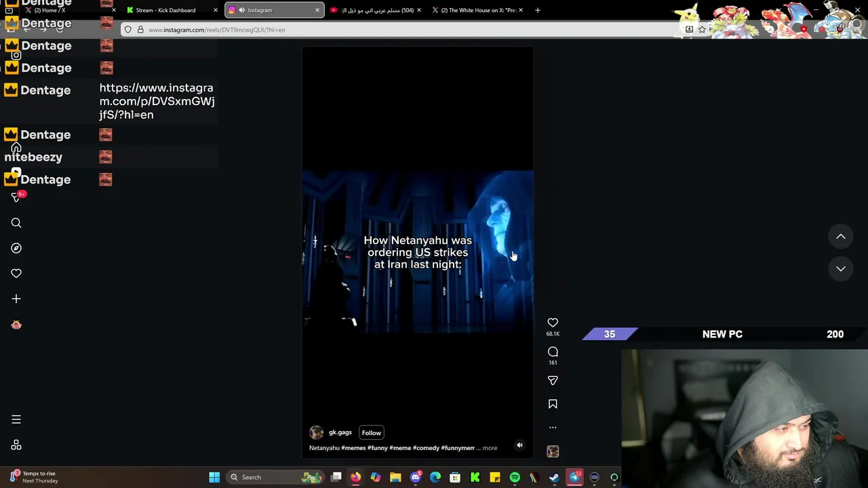Open Task View on the taskbar
Image resolution: width=868 pixels, height=488 pixels.
coord(336,477)
